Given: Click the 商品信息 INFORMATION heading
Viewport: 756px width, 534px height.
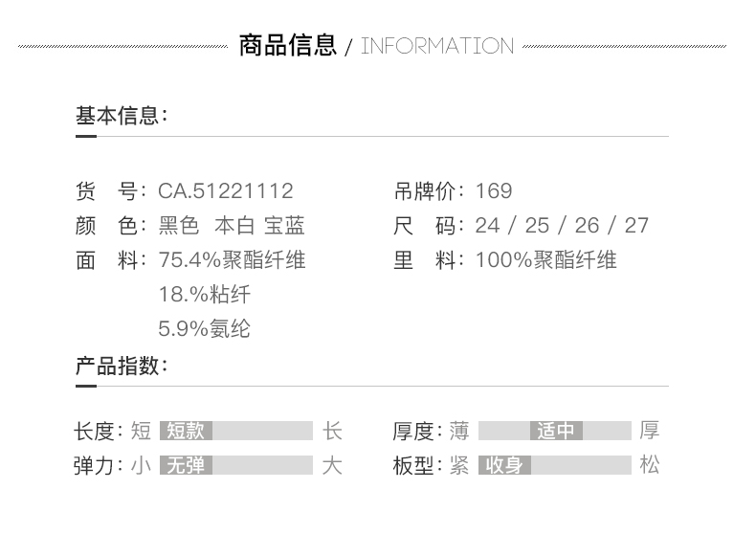Looking at the screenshot, I should (x=376, y=45).
